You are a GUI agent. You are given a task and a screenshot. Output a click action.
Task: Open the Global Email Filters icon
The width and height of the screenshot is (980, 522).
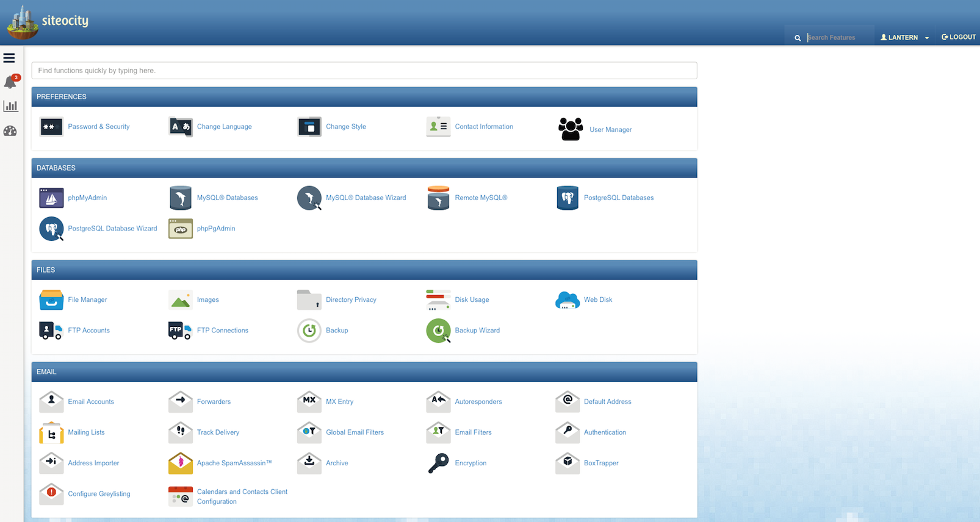click(309, 432)
